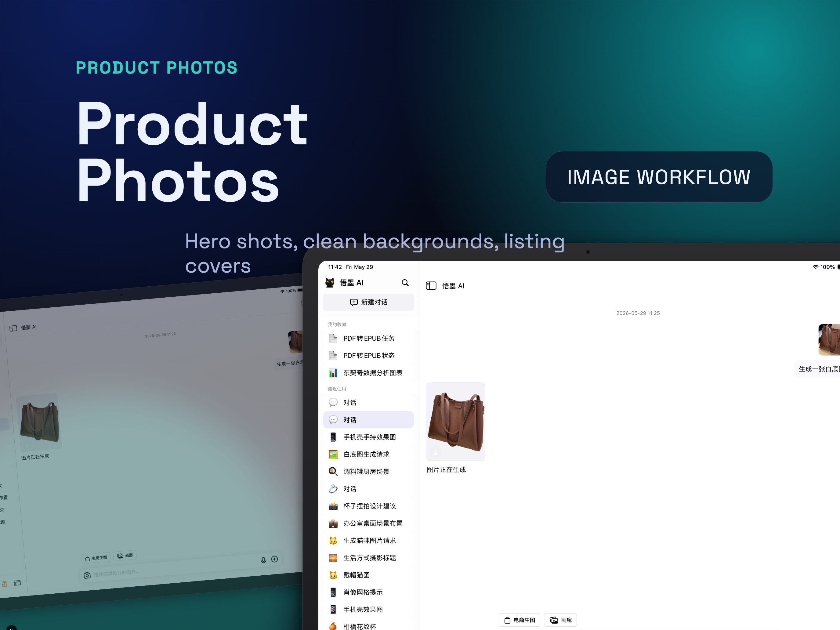Click the phone icon next to 肖像网格提示

[x=333, y=592]
